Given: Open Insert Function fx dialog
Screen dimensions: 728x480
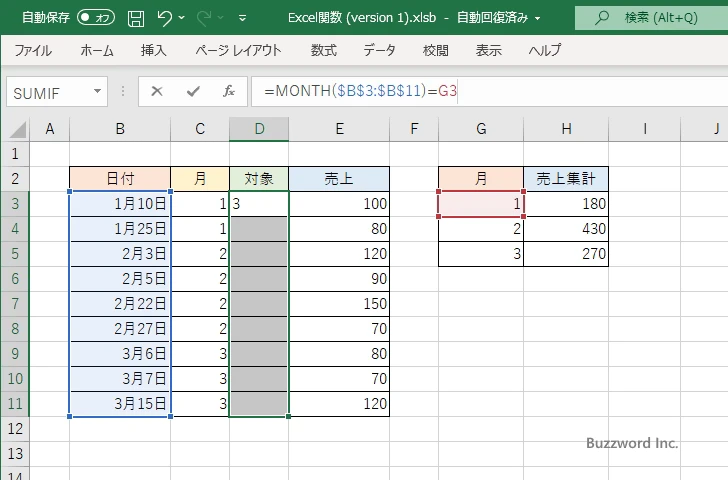Looking at the screenshot, I should click(228, 91).
